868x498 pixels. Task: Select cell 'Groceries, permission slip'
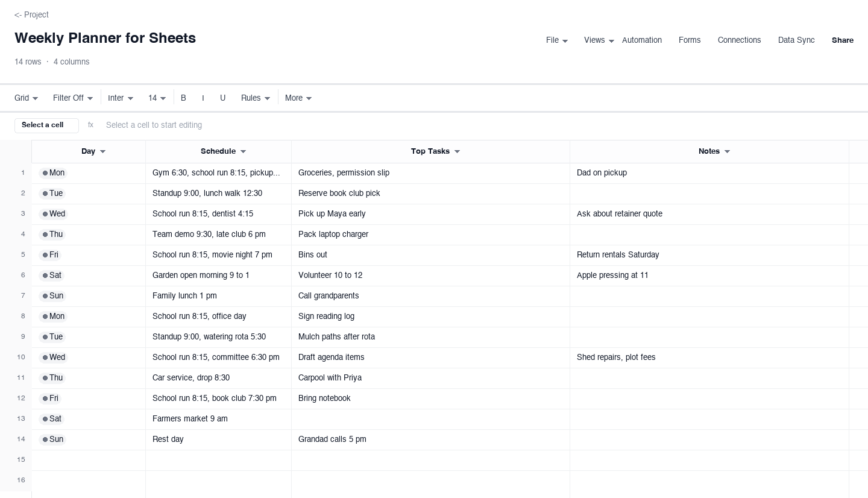point(430,173)
